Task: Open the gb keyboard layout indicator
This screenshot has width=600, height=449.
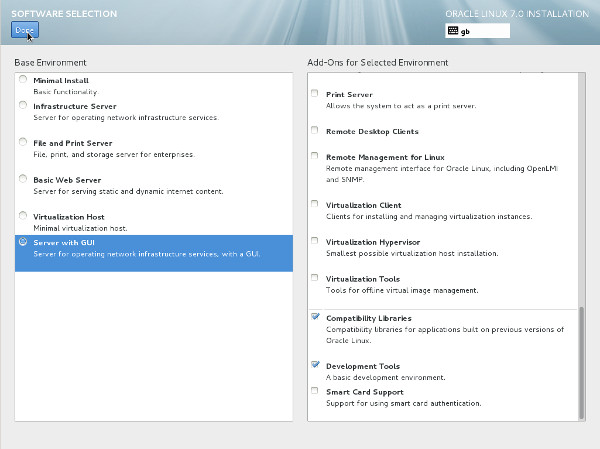Action: pyautogui.click(x=477, y=31)
